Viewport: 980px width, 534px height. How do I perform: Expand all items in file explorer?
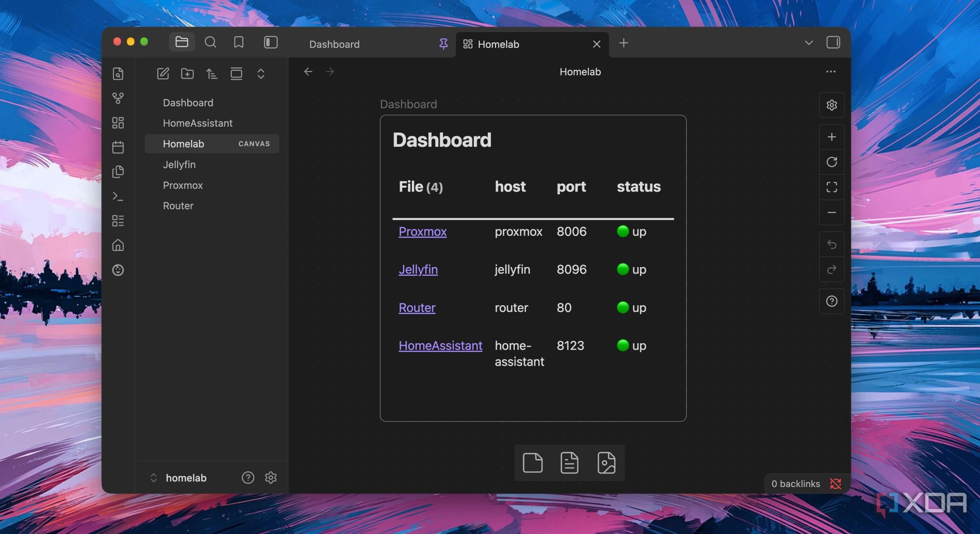click(x=261, y=73)
